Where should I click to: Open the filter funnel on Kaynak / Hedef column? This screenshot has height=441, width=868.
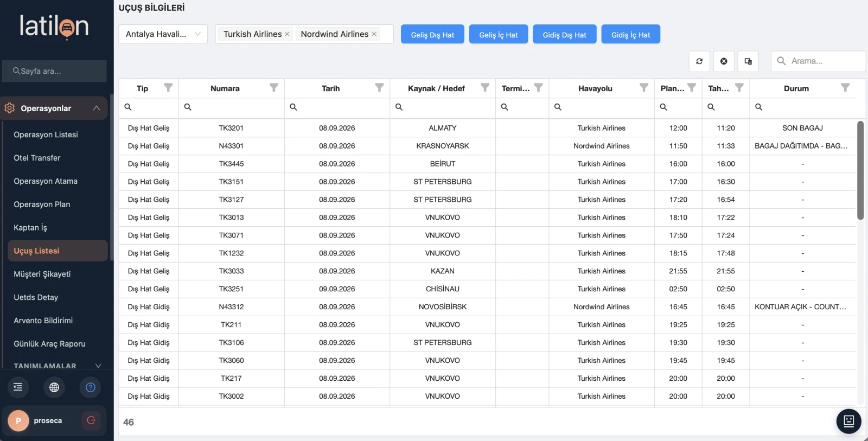click(485, 88)
